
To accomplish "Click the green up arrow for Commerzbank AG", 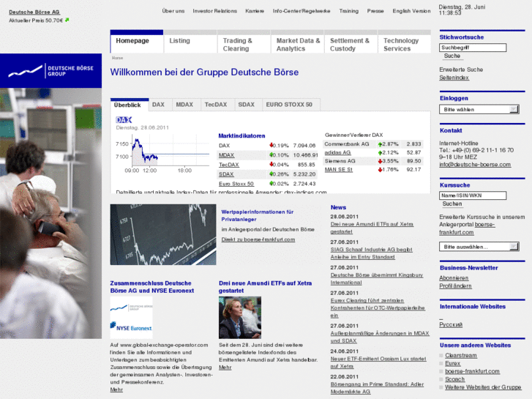I will (x=380, y=144).
